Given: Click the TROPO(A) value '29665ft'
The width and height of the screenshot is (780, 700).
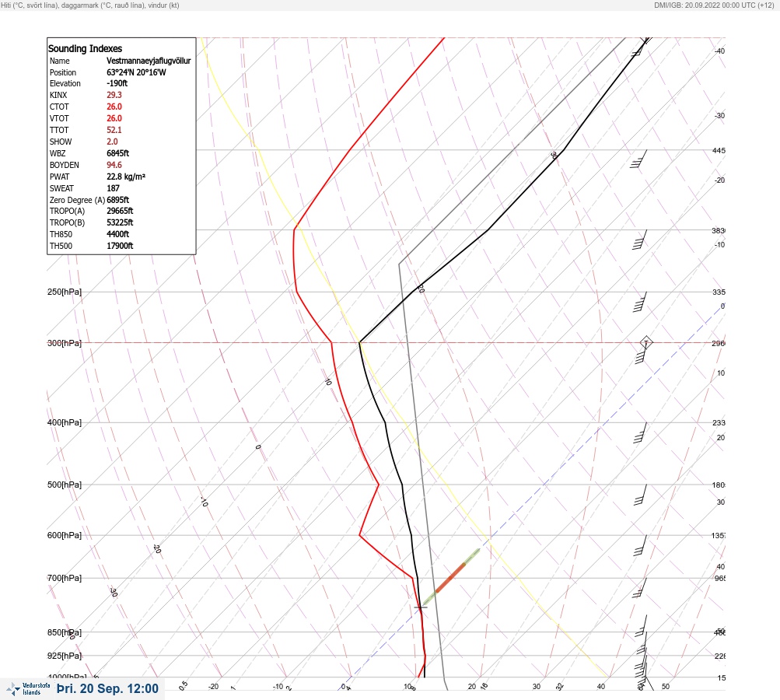Looking at the screenshot, I should click(x=120, y=211).
